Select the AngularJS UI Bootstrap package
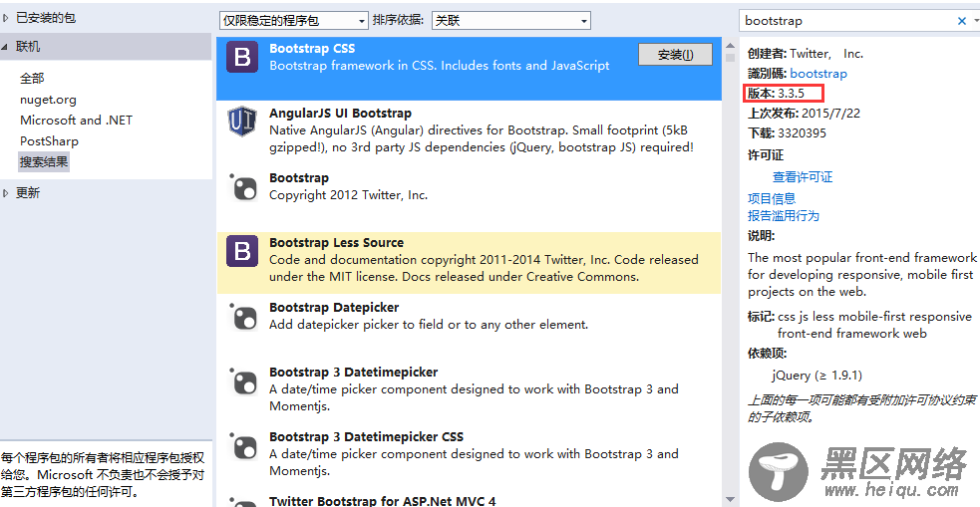This screenshot has width=980, height=507. [x=469, y=130]
